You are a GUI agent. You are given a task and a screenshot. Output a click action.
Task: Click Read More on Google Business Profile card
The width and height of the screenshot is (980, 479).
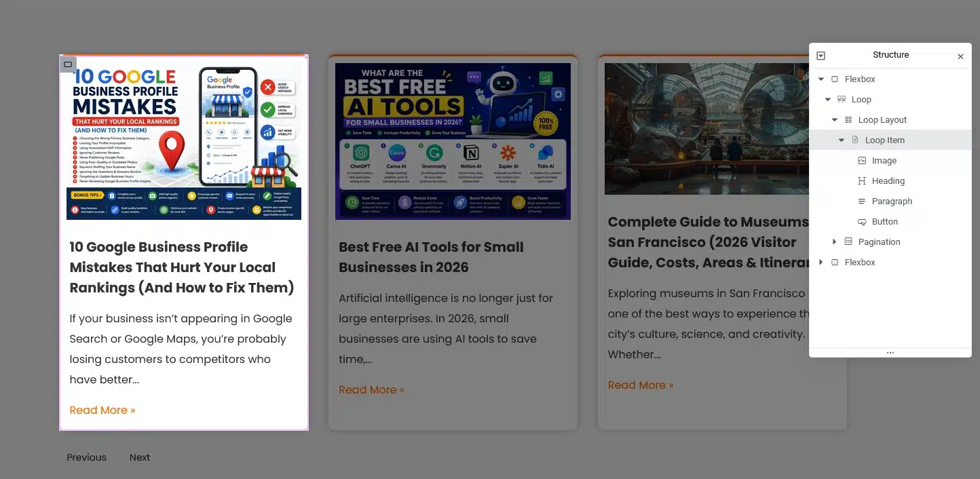click(x=102, y=410)
